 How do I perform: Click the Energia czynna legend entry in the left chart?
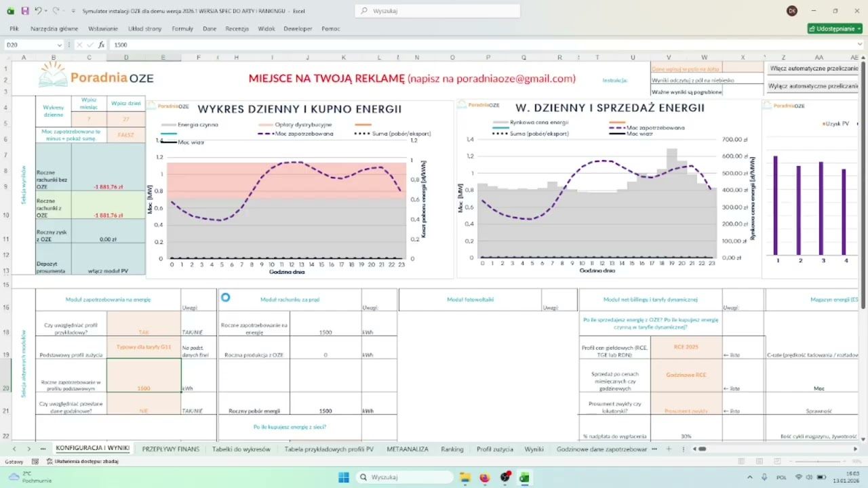(x=190, y=125)
